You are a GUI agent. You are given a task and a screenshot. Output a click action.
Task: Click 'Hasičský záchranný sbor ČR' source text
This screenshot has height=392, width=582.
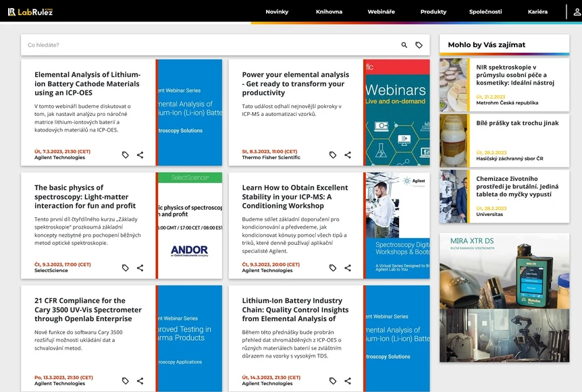tap(510, 159)
